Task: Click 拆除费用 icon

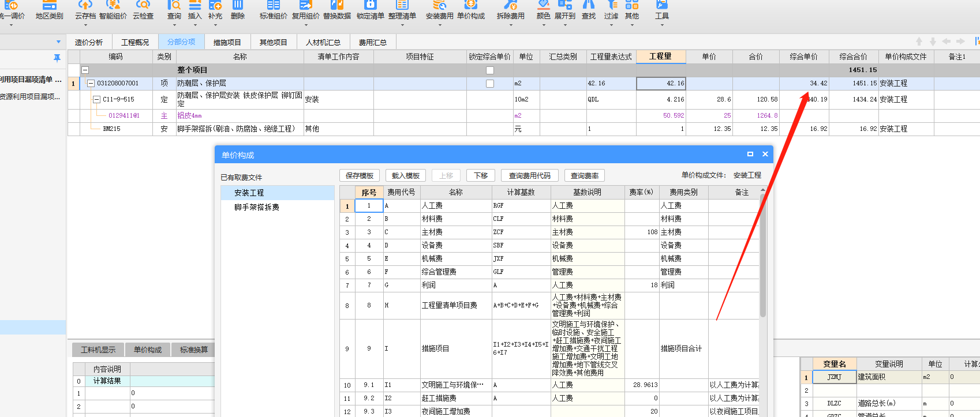Action: point(511,6)
